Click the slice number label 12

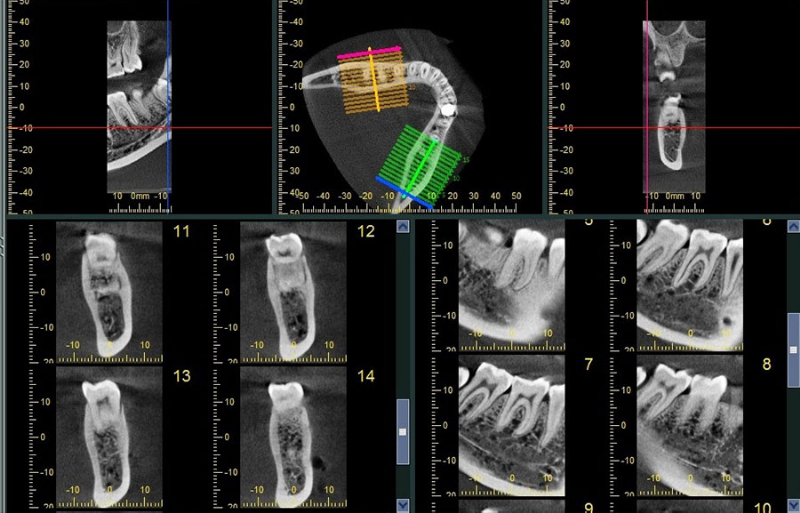(x=366, y=232)
